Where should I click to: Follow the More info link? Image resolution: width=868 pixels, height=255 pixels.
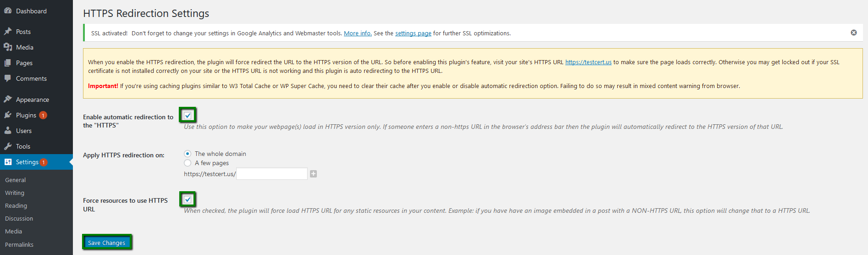click(358, 33)
